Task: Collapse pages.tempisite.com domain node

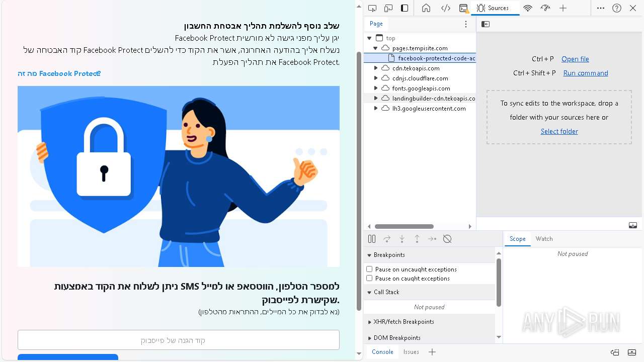Action: point(375,48)
